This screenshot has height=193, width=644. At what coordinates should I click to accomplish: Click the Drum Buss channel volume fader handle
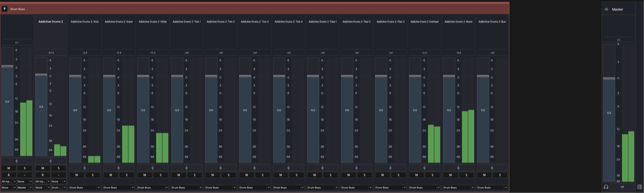(6, 66)
